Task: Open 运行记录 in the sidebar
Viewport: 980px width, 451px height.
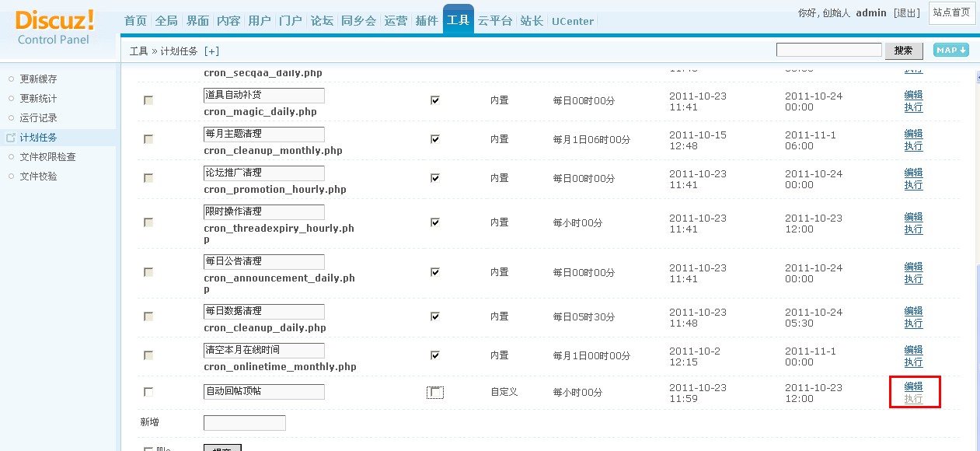Action: [38, 118]
